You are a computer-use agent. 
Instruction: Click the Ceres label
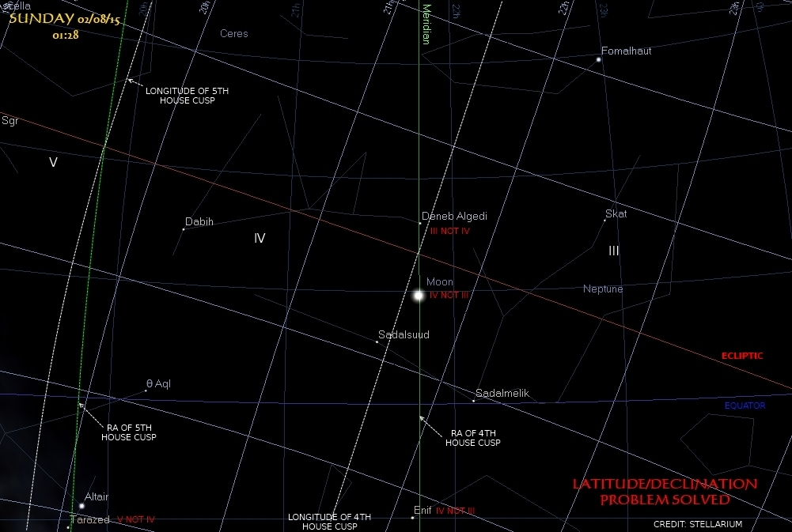click(x=233, y=33)
